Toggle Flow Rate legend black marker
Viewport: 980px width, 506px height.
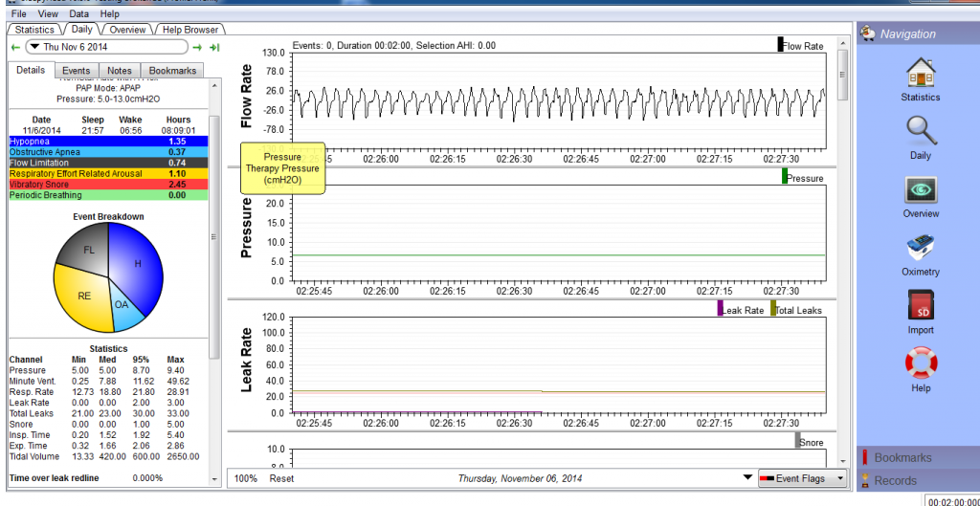(x=780, y=44)
